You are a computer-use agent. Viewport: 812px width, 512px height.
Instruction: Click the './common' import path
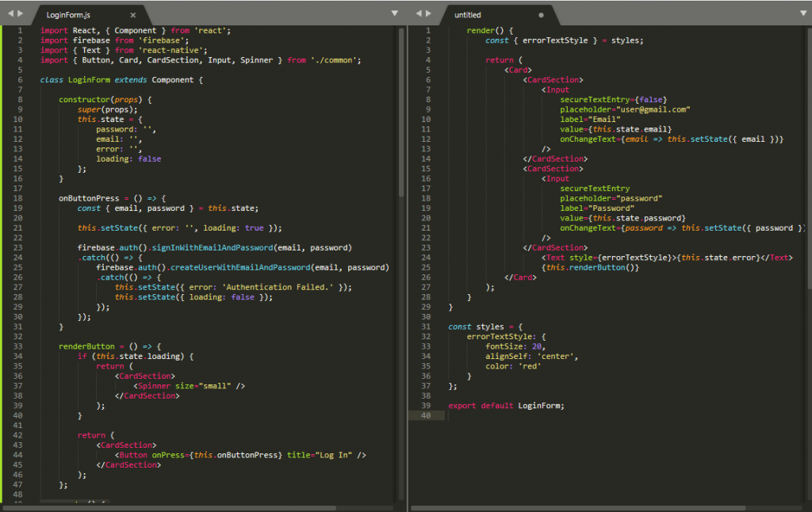[x=334, y=60]
